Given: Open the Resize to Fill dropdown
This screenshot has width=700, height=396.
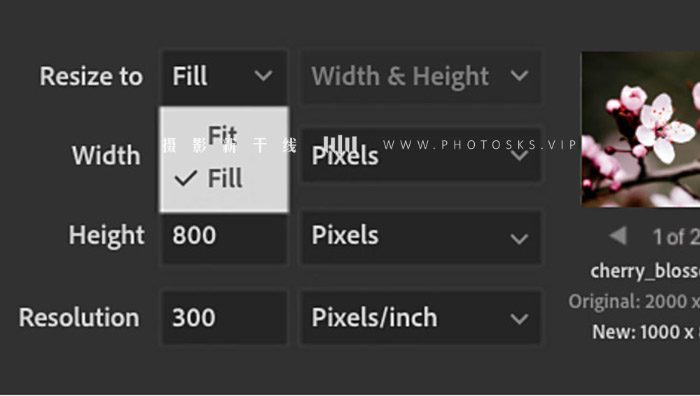Looking at the screenshot, I should pyautogui.click(x=224, y=76).
